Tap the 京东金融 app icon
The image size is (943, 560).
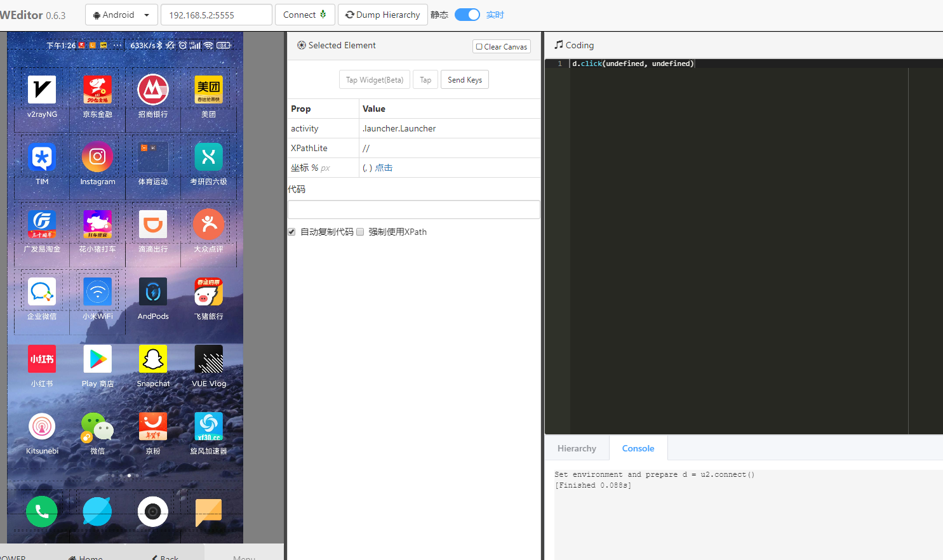pos(97,90)
